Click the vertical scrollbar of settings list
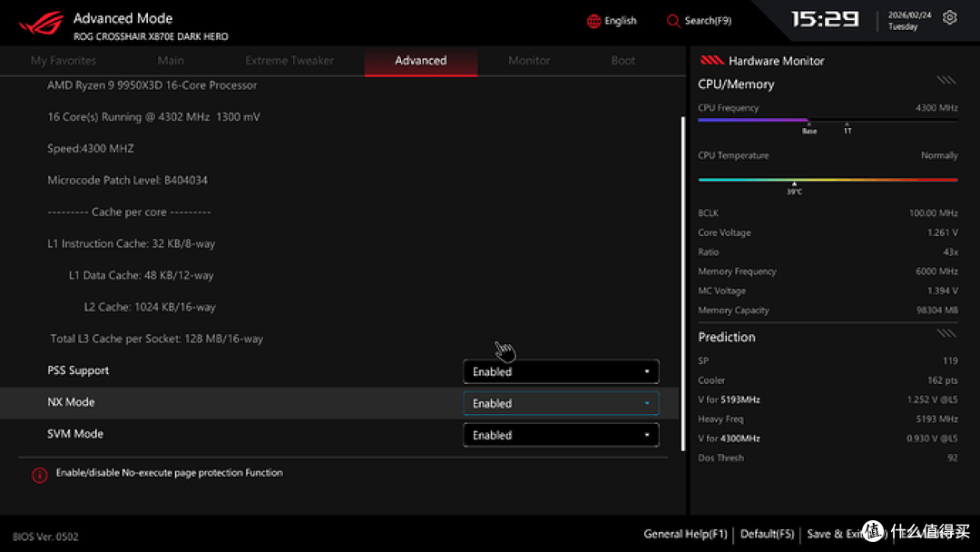Image resolution: width=980 pixels, height=552 pixels. point(683,283)
